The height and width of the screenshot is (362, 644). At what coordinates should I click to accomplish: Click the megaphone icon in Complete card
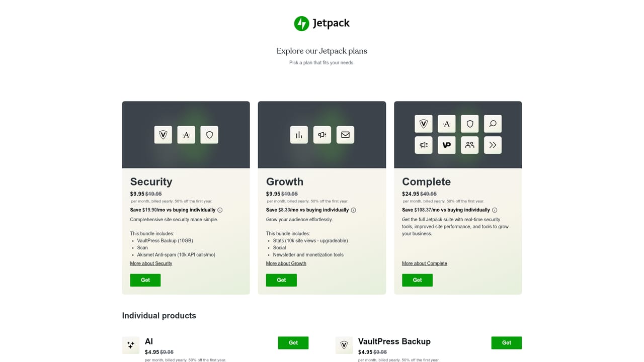424,145
